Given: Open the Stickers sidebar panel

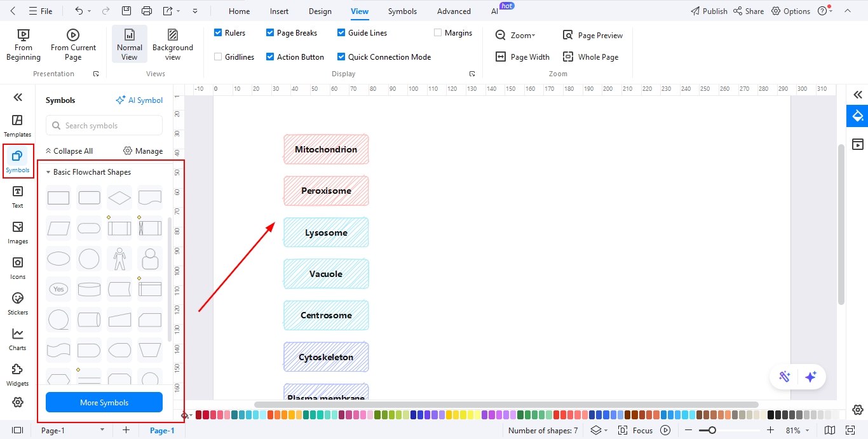Looking at the screenshot, I should click(17, 303).
